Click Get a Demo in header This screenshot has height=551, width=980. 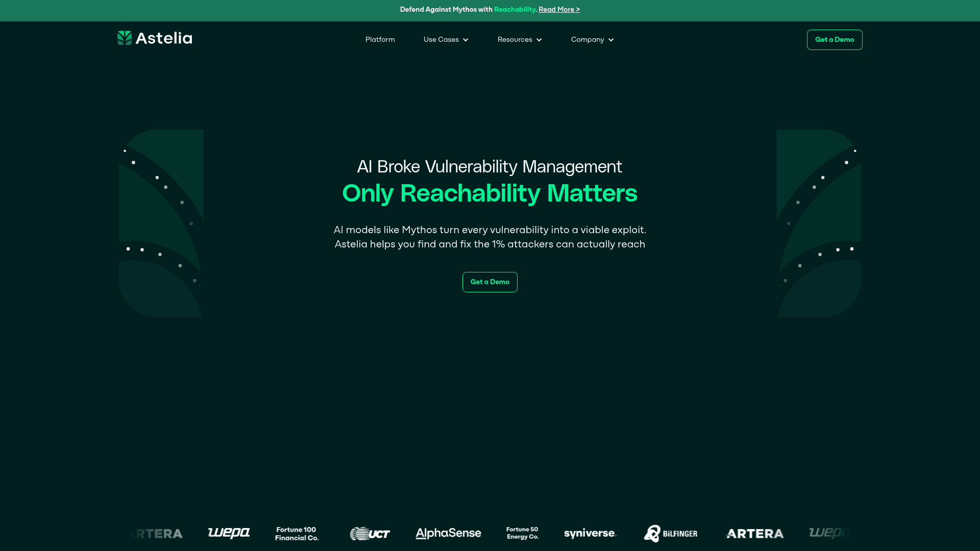[835, 40]
